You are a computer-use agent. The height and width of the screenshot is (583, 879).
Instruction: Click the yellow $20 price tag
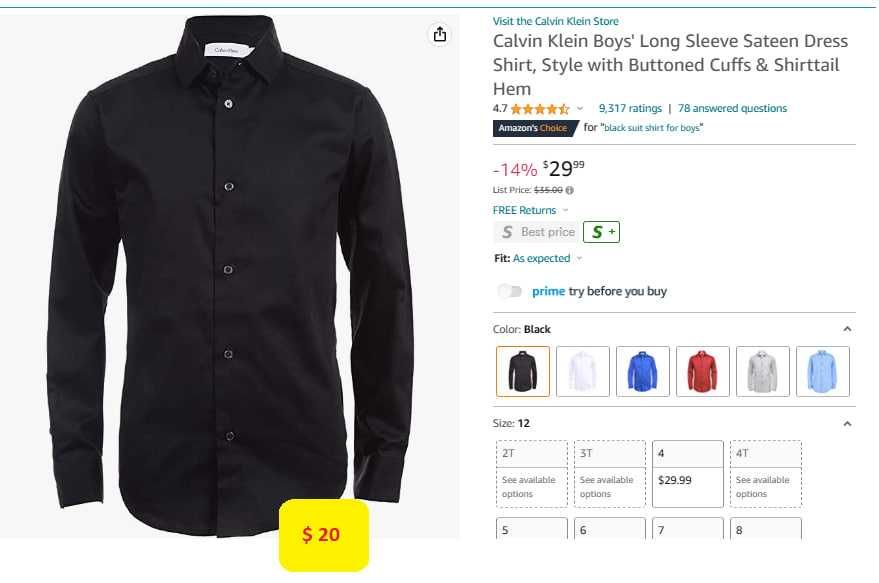pyautogui.click(x=323, y=535)
